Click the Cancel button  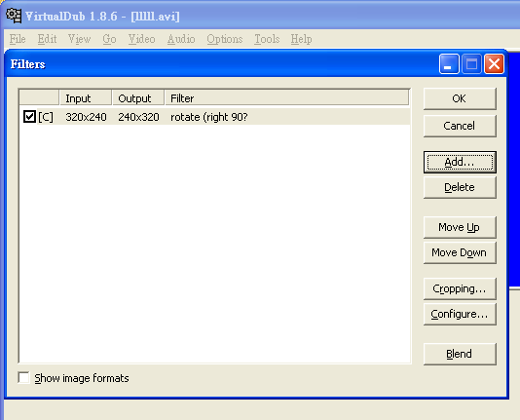[460, 126]
